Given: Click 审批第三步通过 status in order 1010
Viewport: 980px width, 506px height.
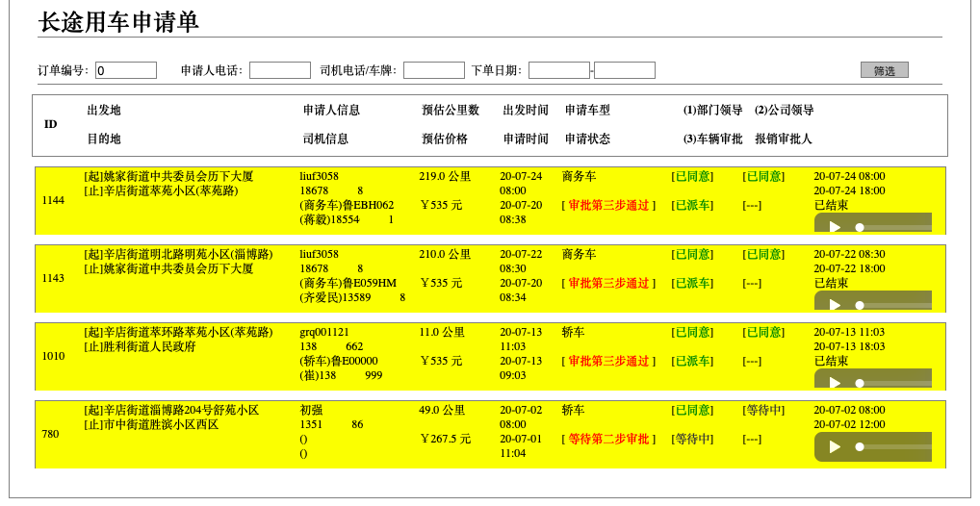Looking at the screenshot, I should tap(608, 362).
